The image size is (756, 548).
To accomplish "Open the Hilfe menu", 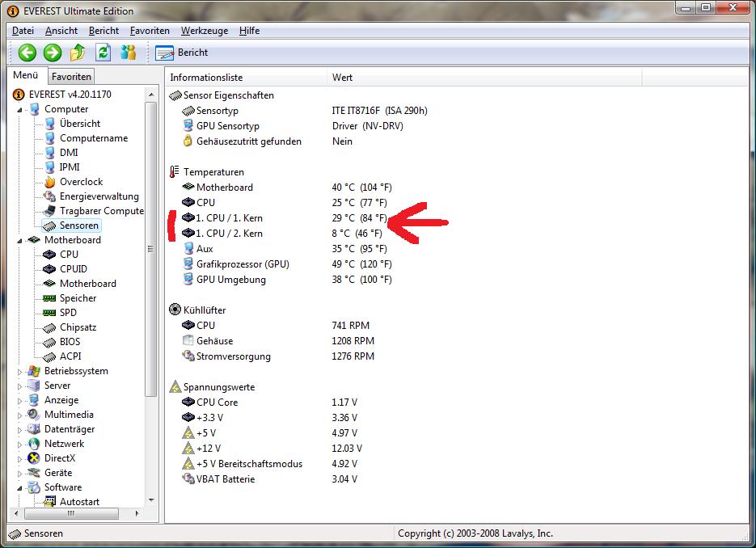I will click(x=249, y=31).
